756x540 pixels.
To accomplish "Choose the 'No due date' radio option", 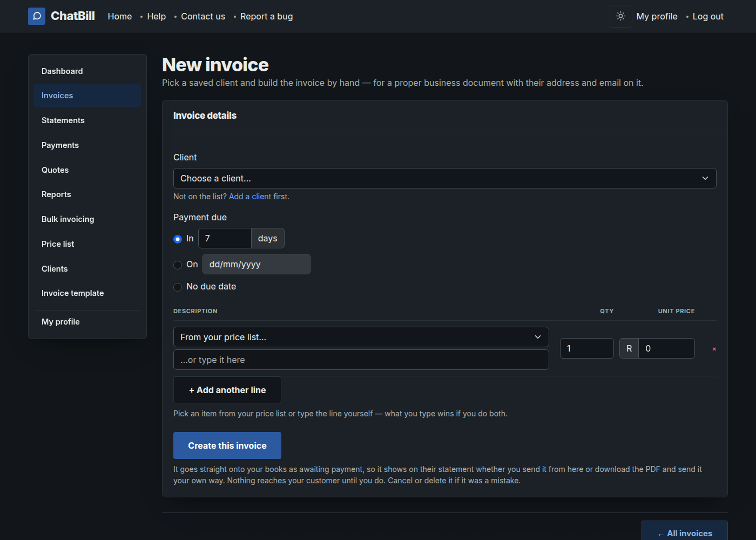I will pyautogui.click(x=178, y=287).
